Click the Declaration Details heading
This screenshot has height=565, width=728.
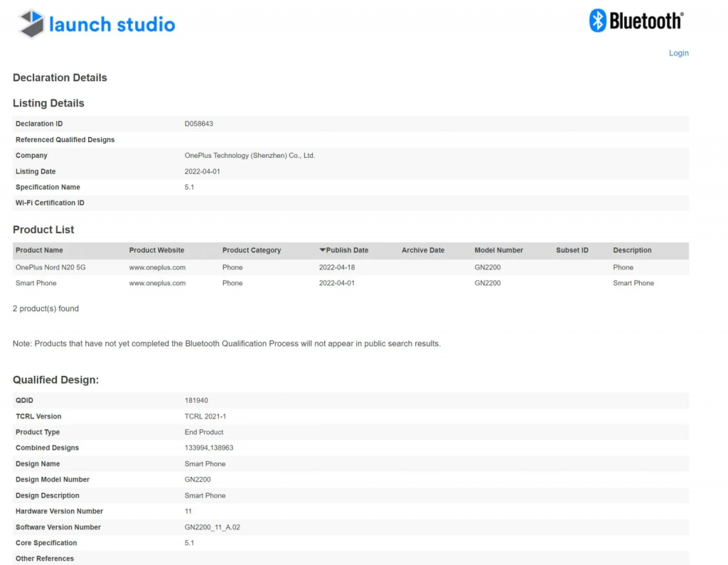click(x=60, y=77)
